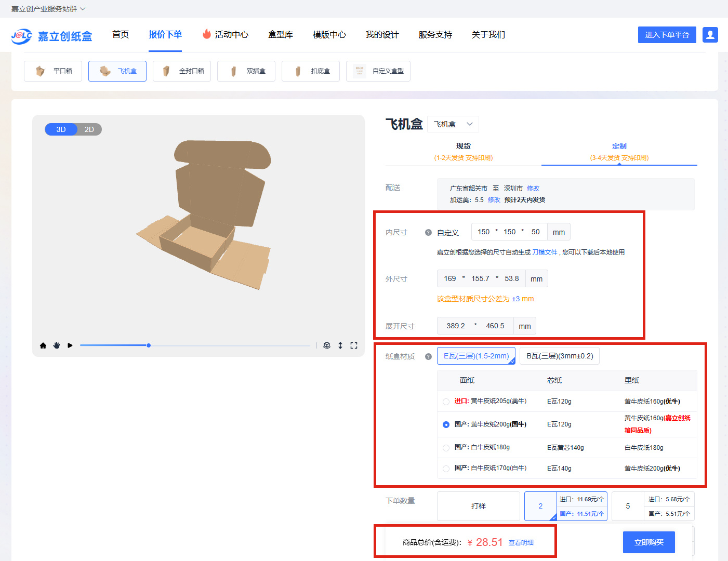Click help icon next to 内尺寸
The image size is (728, 561).
click(428, 233)
